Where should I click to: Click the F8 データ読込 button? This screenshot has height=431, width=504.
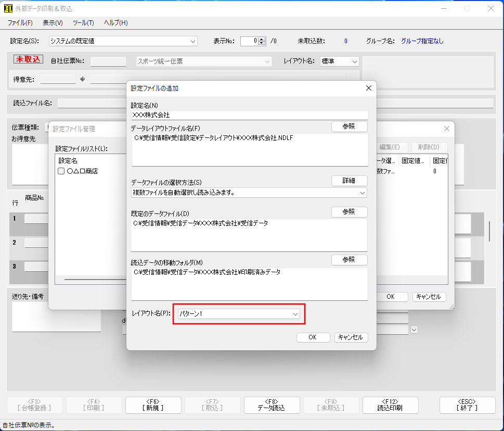click(272, 405)
